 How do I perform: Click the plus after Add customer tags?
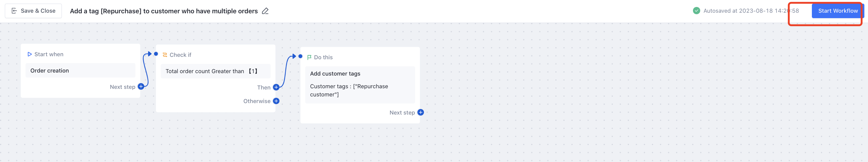pos(420,112)
